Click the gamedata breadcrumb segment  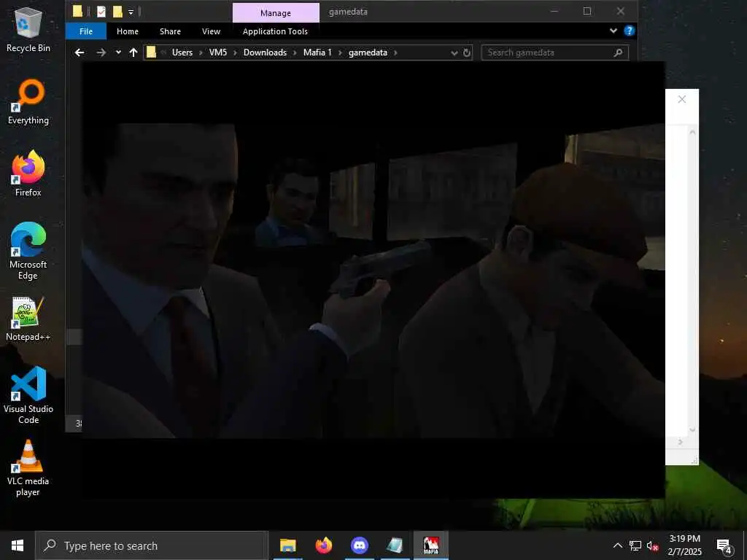[x=368, y=52]
